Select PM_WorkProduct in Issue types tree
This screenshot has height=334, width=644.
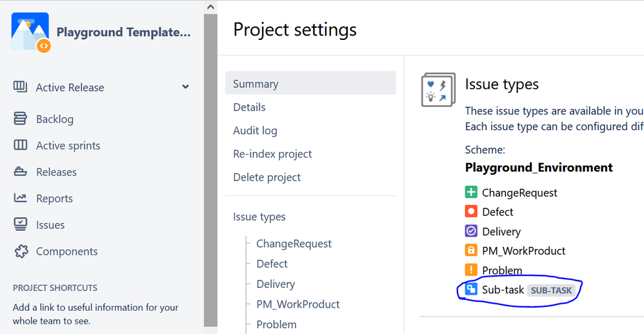pyautogui.click(x=297, y=304)
